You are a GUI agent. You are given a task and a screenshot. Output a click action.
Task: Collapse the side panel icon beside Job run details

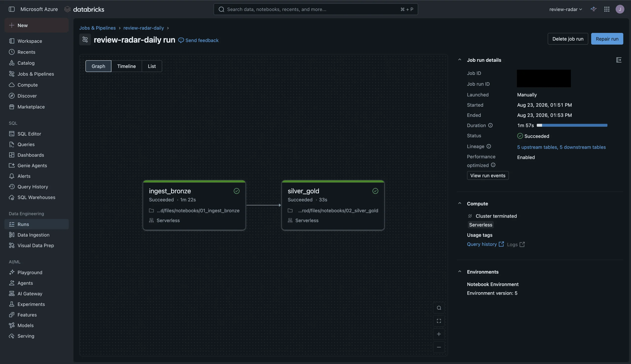(619, 60)
